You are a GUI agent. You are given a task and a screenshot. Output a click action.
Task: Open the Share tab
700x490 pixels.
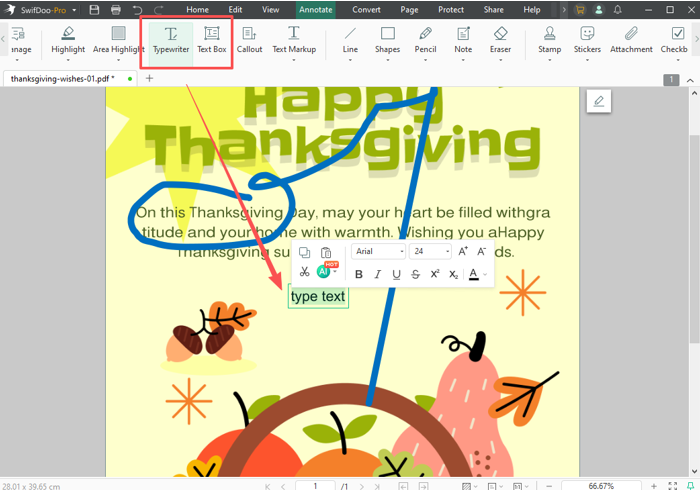(493, 9)
